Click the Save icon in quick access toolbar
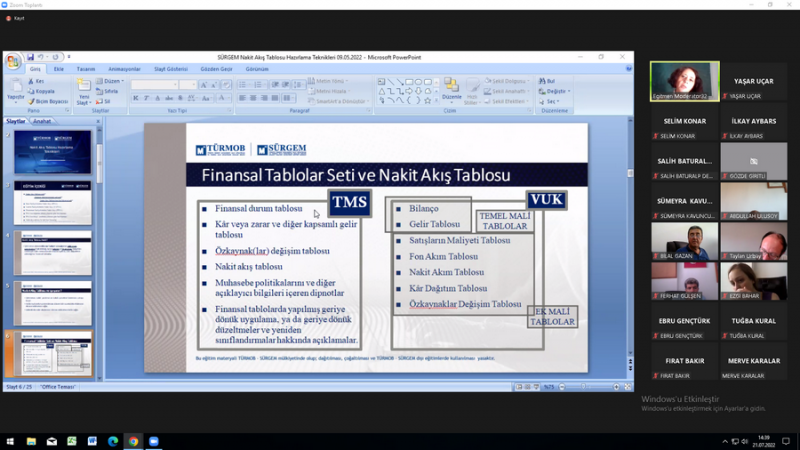Viewport: 800px width, 450px height. pos(31,57)
